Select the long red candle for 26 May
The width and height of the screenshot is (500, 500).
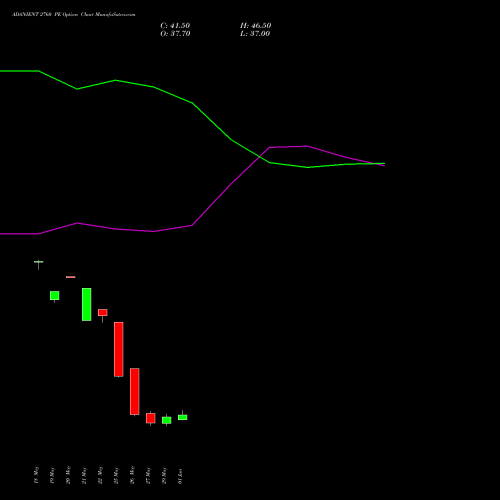pyautogui.click(x=135, y=391)
